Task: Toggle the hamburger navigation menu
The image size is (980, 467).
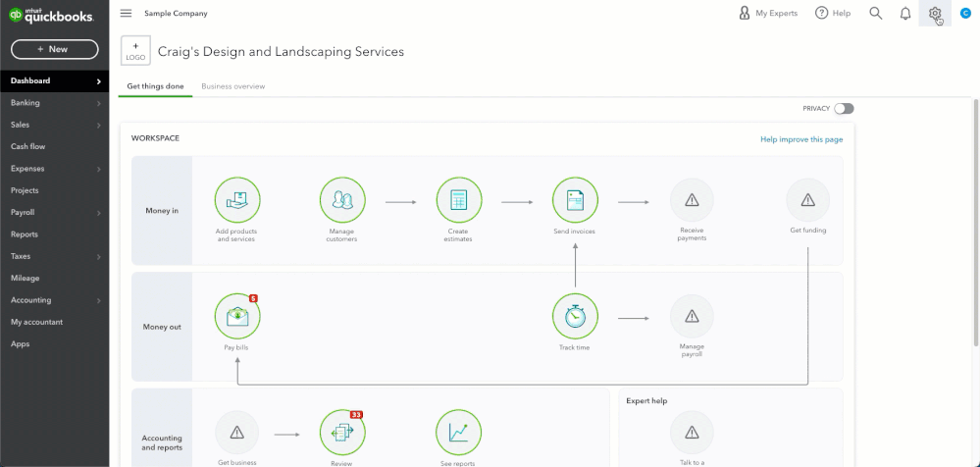Action: [x=126, y=13]
